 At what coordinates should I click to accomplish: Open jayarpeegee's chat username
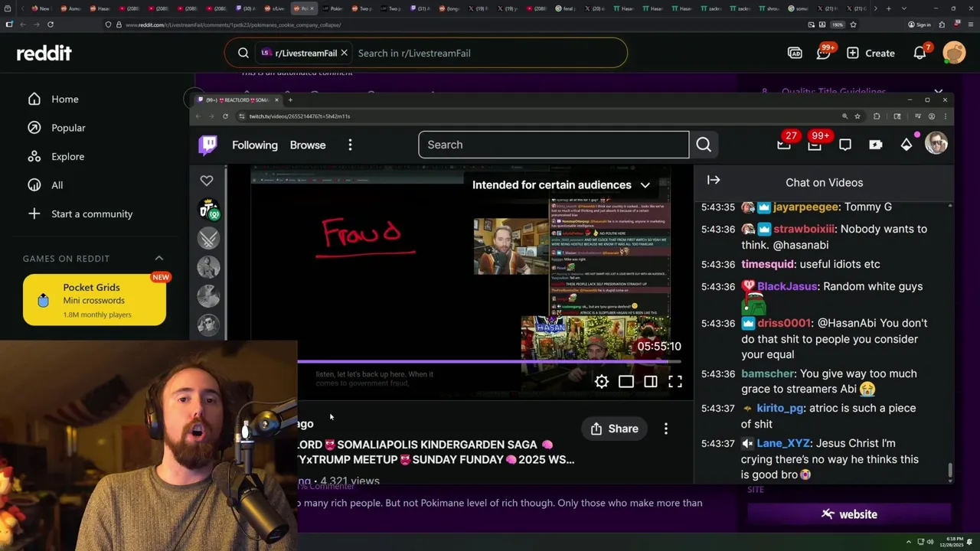[x=805, y=207]
